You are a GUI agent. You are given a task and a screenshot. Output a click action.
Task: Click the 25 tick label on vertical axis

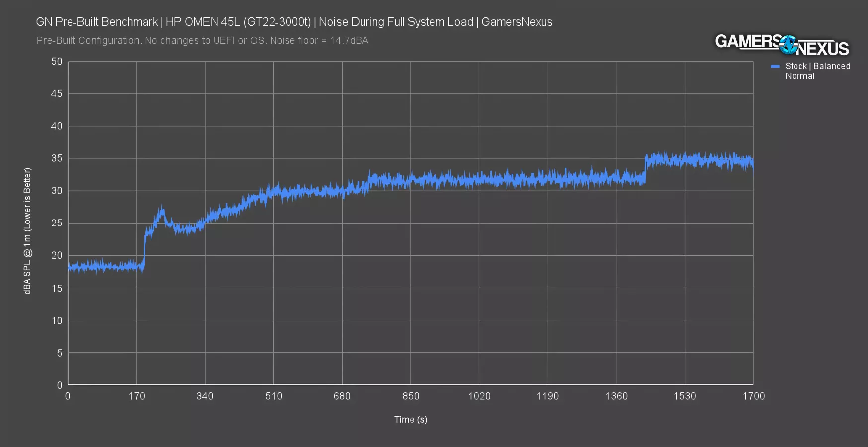tap(57, 223)
